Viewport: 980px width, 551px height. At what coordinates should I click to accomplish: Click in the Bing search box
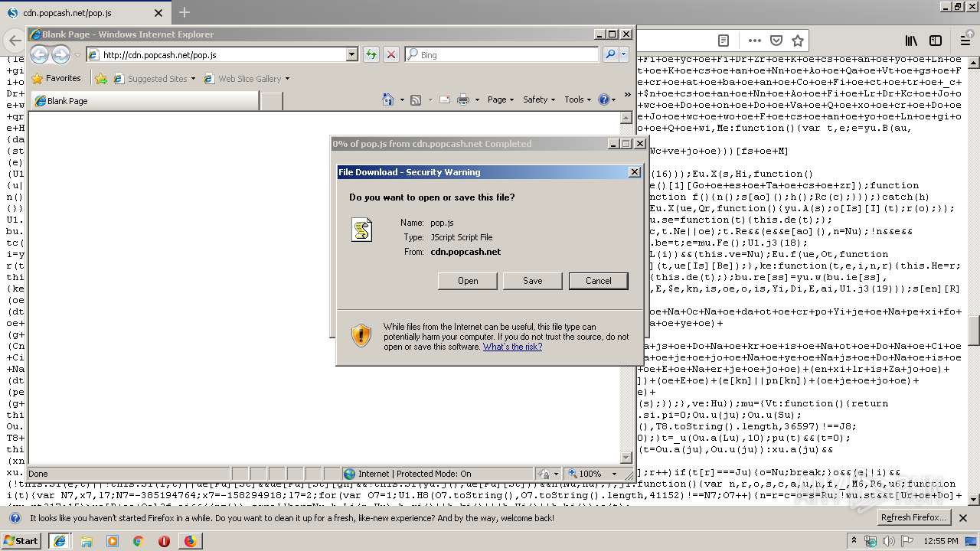[x=508, y=55]
